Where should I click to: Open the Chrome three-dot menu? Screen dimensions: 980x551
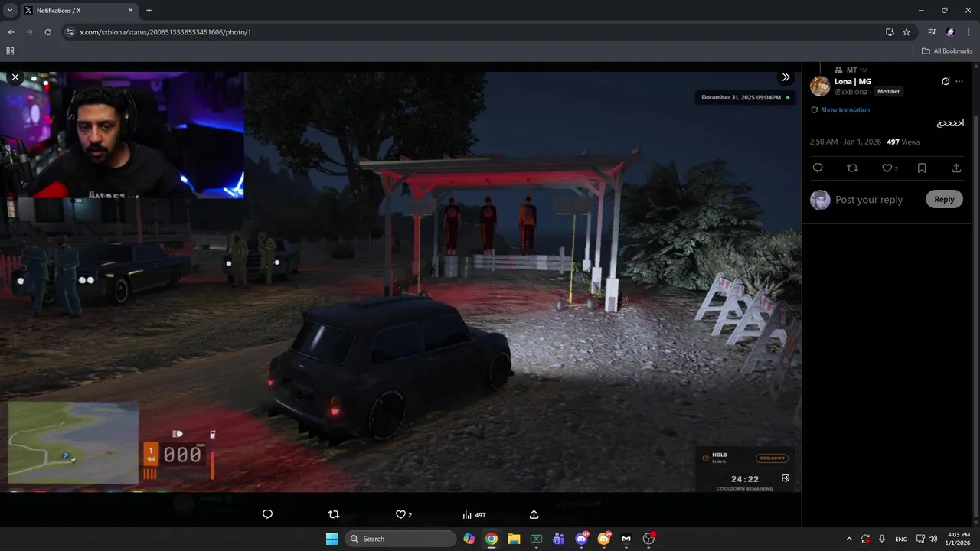[969, 32]
